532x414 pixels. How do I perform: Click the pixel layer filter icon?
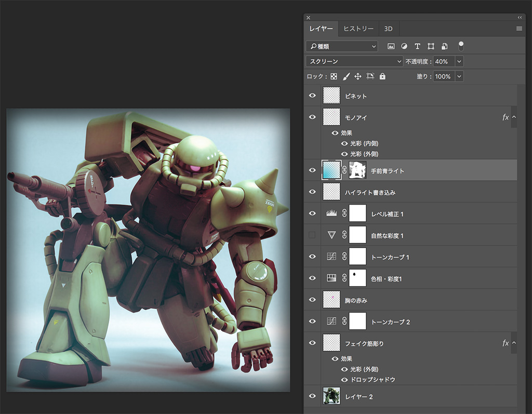(x=391, y=46)
